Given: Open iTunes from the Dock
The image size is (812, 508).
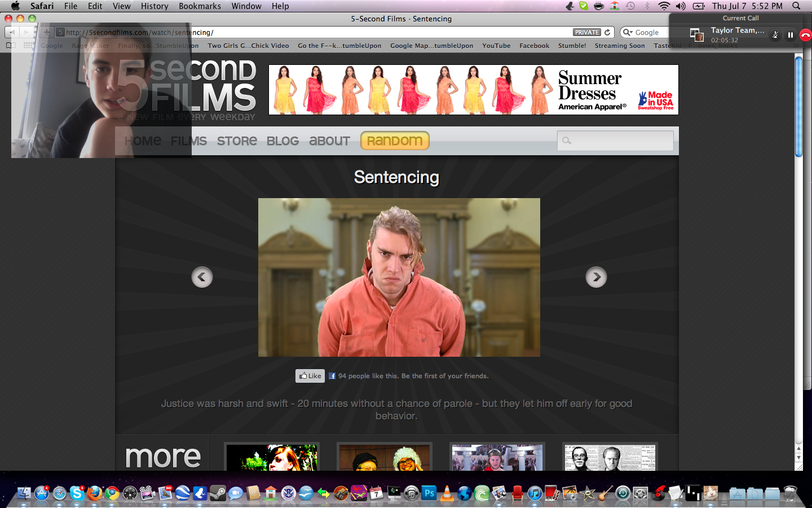Looking at the screenshot, I should point(535,493).
